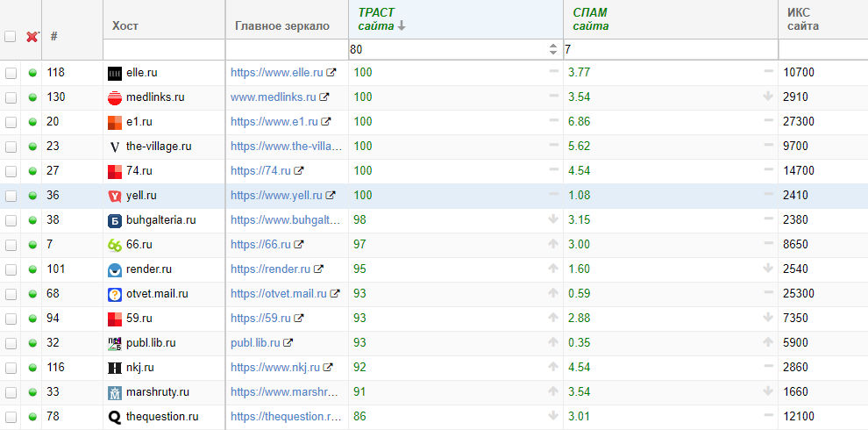The height and width of the screenshot is (430, 868).
Task: Select the ИКС value 27300
Action: pos(798,121)
